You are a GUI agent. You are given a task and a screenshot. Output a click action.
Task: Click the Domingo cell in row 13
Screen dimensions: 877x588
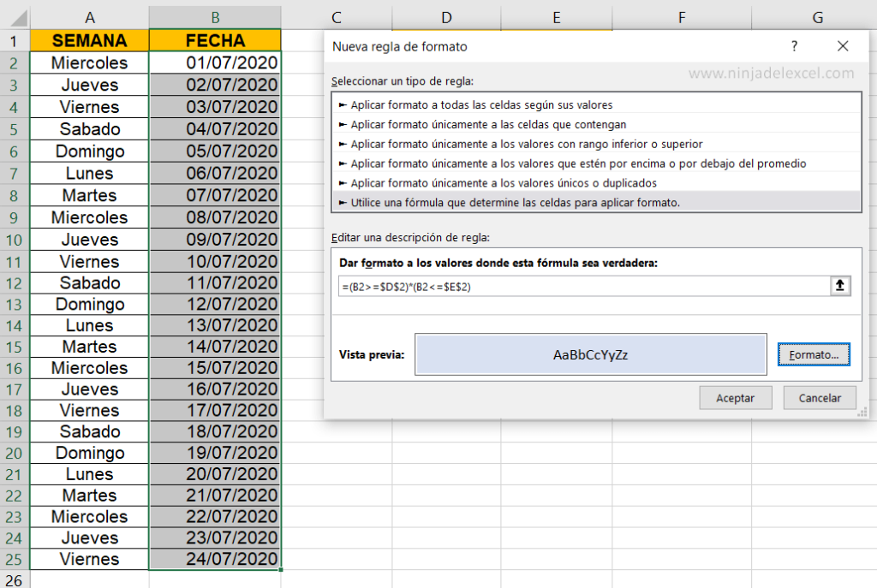pos(89,304)
